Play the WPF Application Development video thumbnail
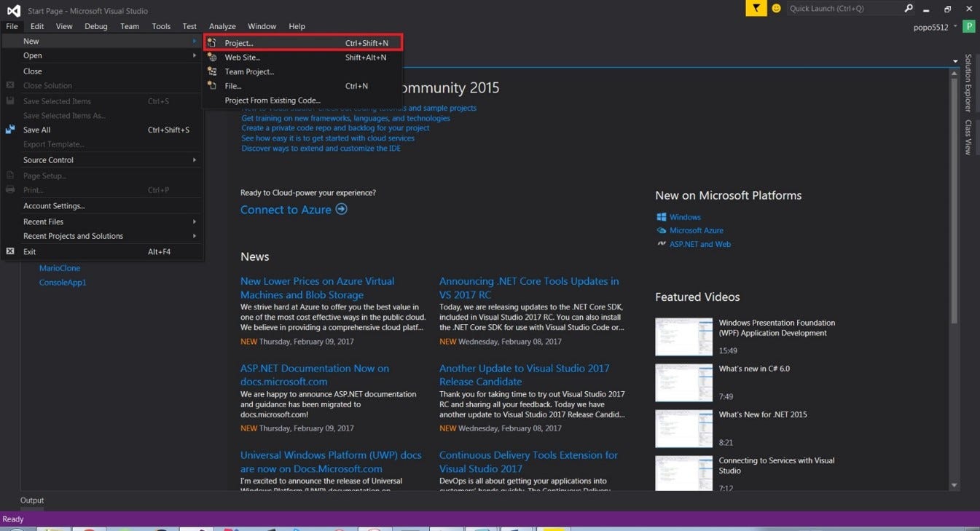 (683, 337)
